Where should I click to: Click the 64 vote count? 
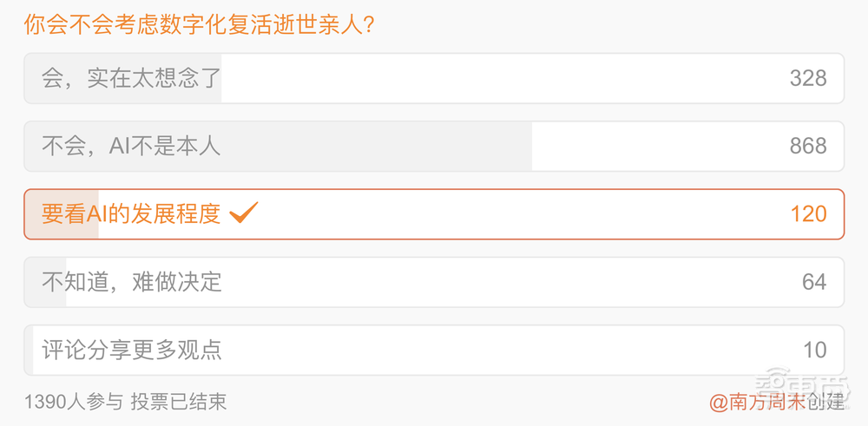coord(814,281)
